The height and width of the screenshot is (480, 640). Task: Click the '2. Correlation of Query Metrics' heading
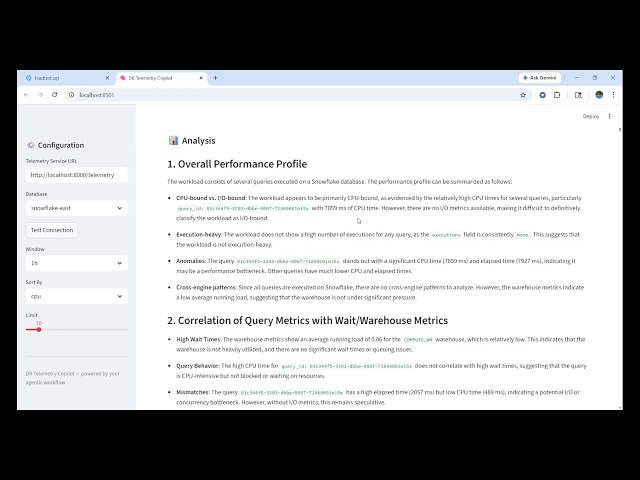[307, 320]
